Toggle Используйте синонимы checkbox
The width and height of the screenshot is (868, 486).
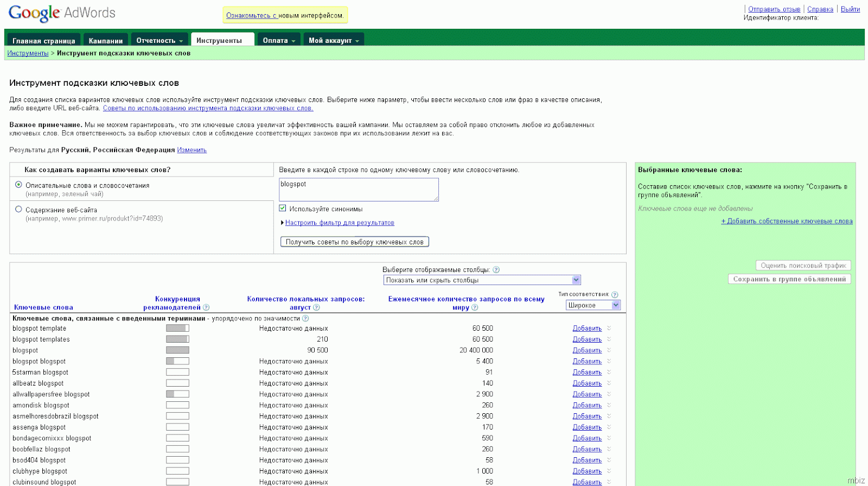[283, 208]
